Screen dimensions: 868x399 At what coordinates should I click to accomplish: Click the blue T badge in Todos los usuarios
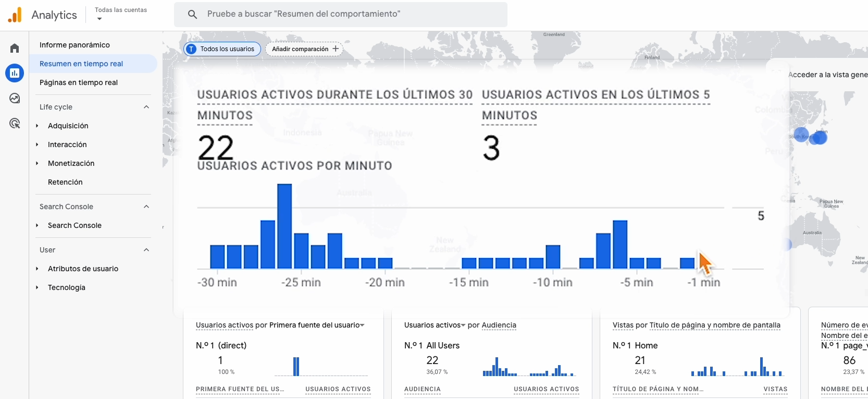[x=192, y=49]
